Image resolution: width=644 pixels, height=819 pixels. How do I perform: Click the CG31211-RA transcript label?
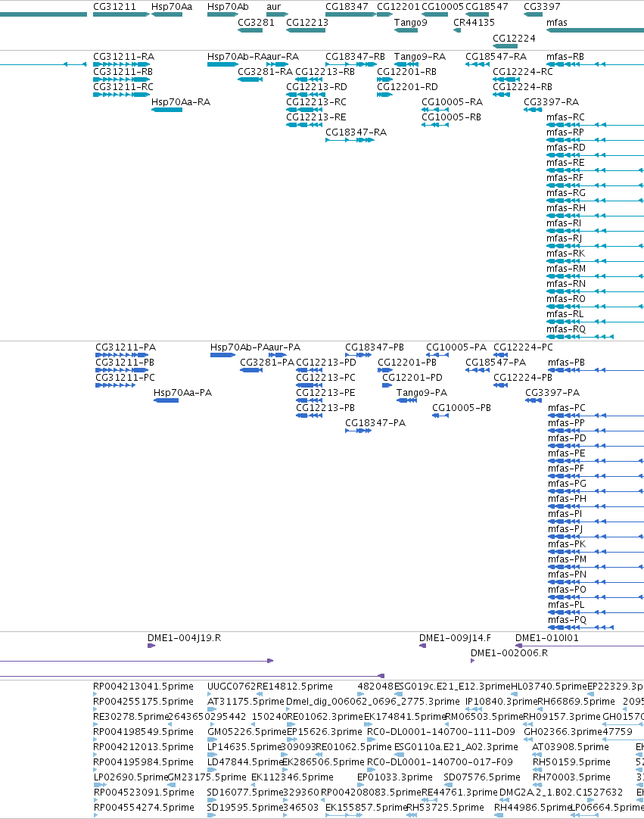(124, 57)
